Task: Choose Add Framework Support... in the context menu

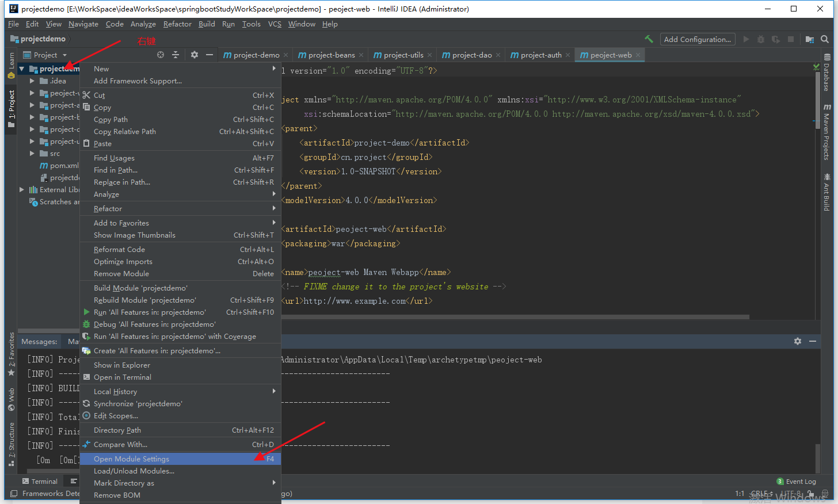Action: pyautogui.click(x=180, y=81)
